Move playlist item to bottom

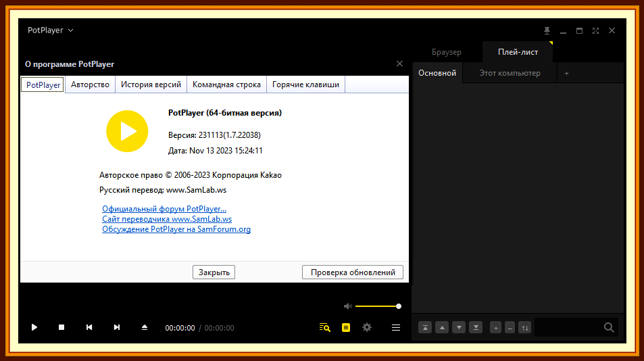[x=476, y=328]
